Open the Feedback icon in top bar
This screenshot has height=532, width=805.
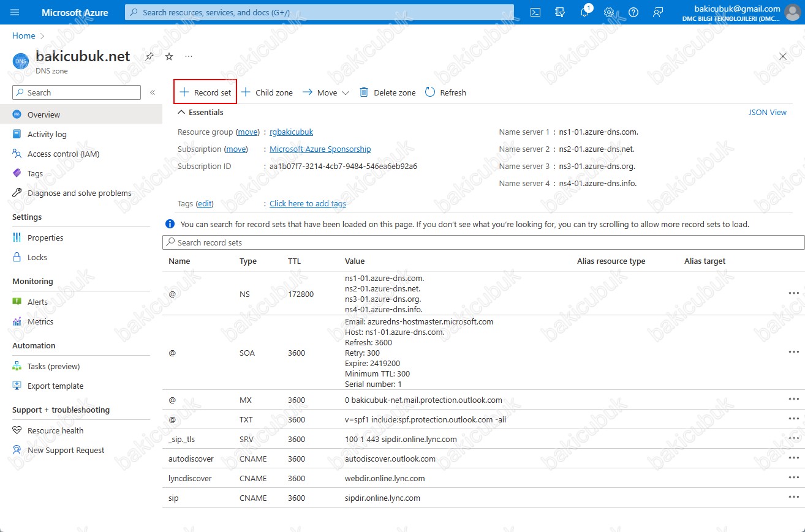coord(658,12)
